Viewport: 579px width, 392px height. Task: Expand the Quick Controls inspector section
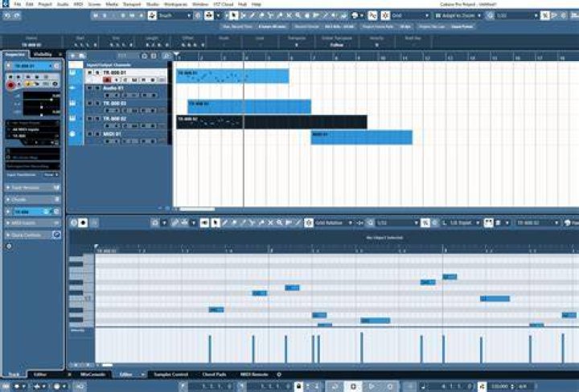click(32, 235)
